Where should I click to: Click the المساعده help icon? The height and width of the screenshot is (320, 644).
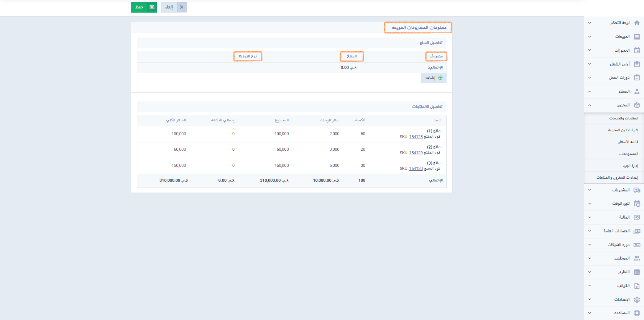pos(637,313)
